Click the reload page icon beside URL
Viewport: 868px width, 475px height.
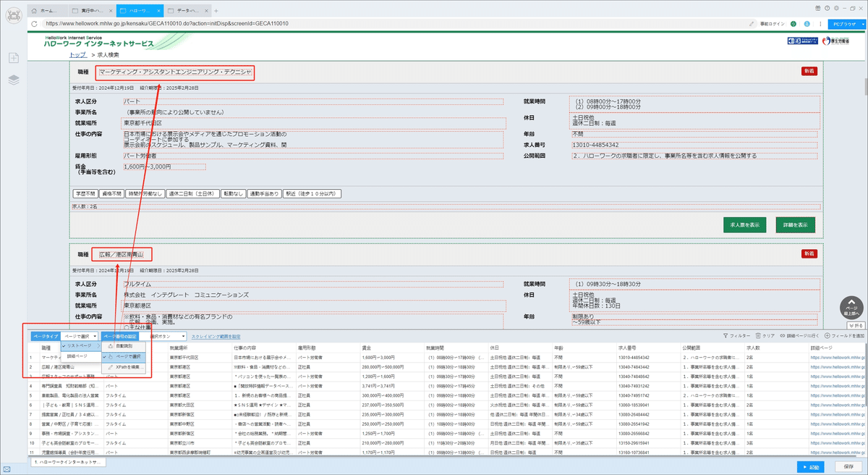coord(35,23)
